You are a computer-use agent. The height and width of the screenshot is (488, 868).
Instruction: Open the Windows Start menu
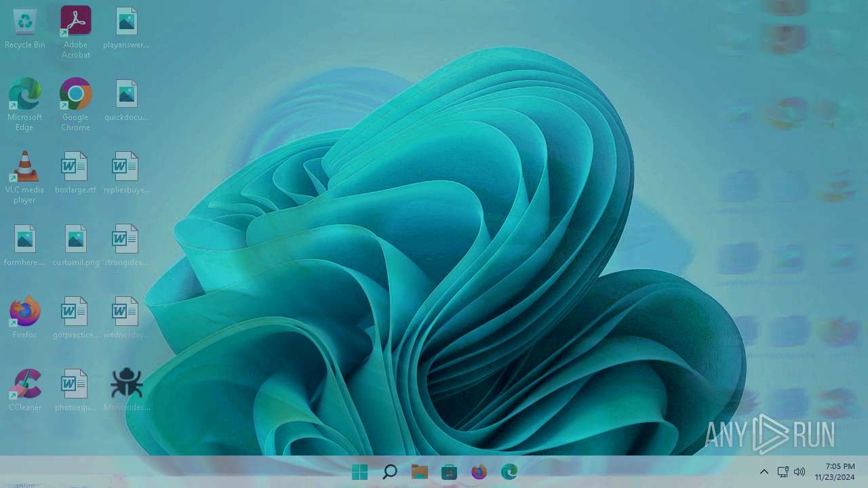tap(360, 472)
